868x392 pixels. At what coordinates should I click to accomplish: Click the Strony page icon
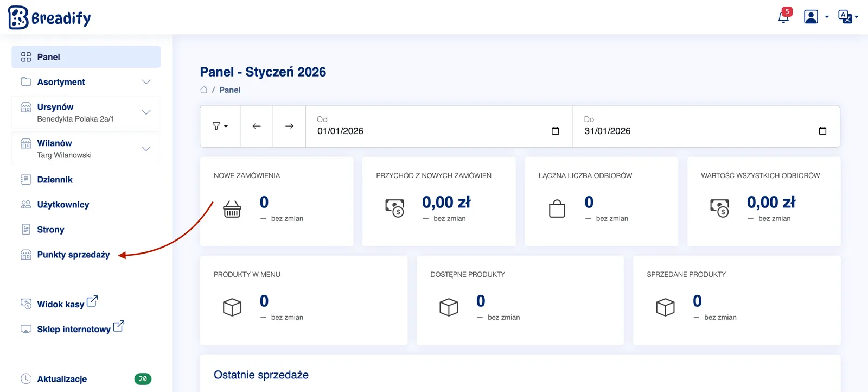(x=26, y=229)
